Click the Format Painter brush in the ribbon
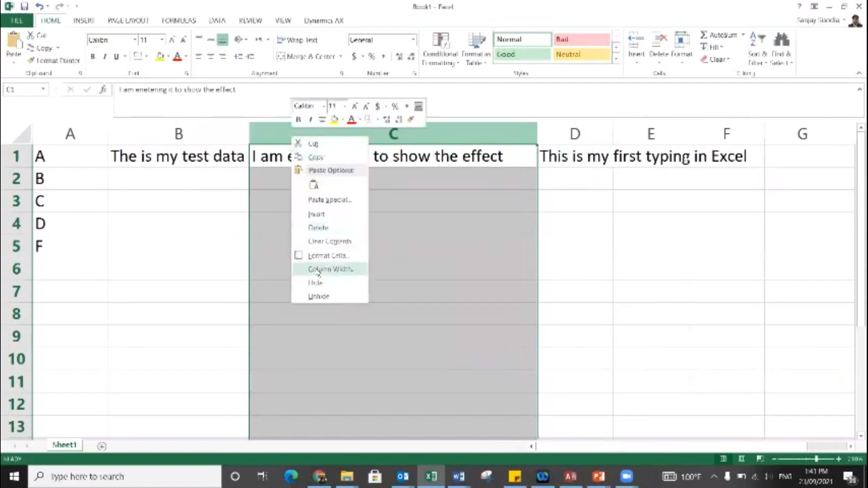 [x=31, y=60]
